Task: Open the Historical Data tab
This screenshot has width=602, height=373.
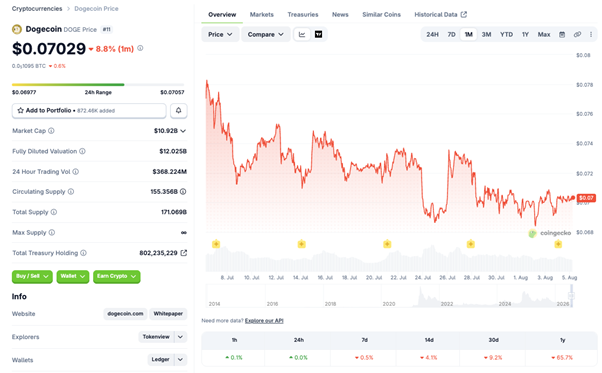Action: 440,15
